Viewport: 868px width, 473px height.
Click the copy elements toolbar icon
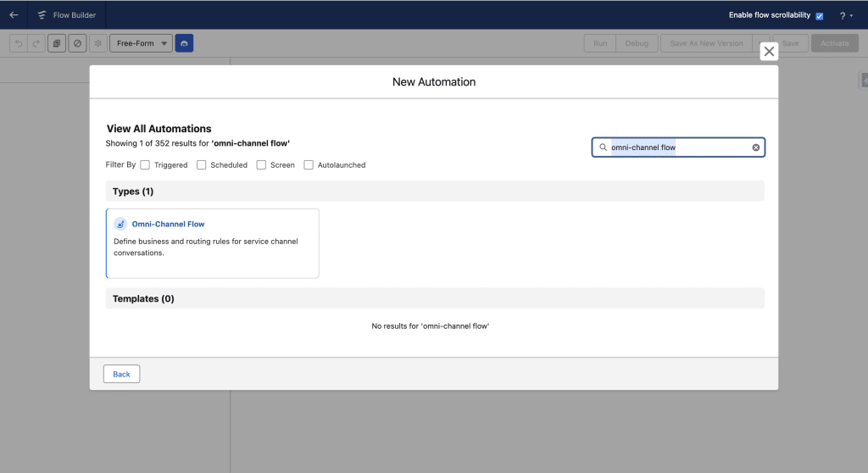point(57,43)
